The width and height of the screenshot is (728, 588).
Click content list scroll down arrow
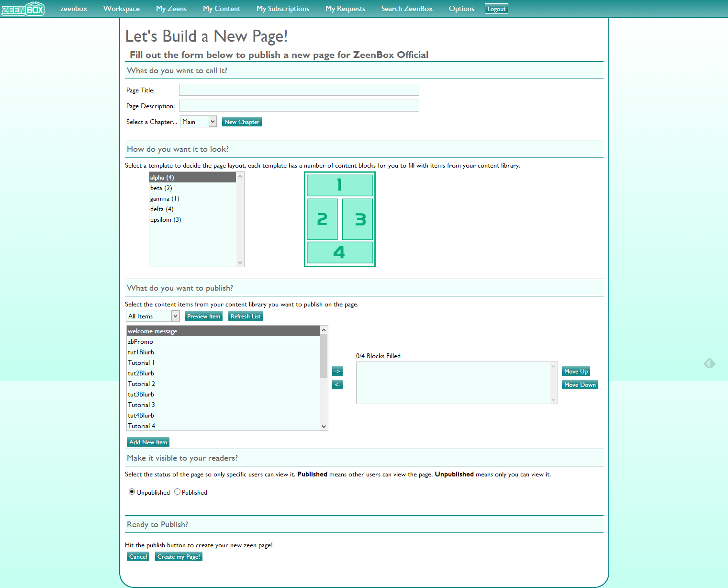[x=324, y=426]
